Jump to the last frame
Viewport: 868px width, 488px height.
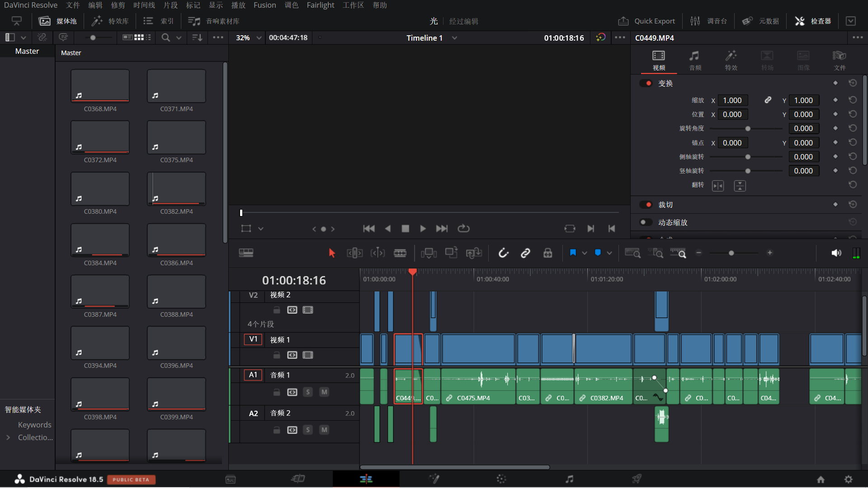point(442,229)
